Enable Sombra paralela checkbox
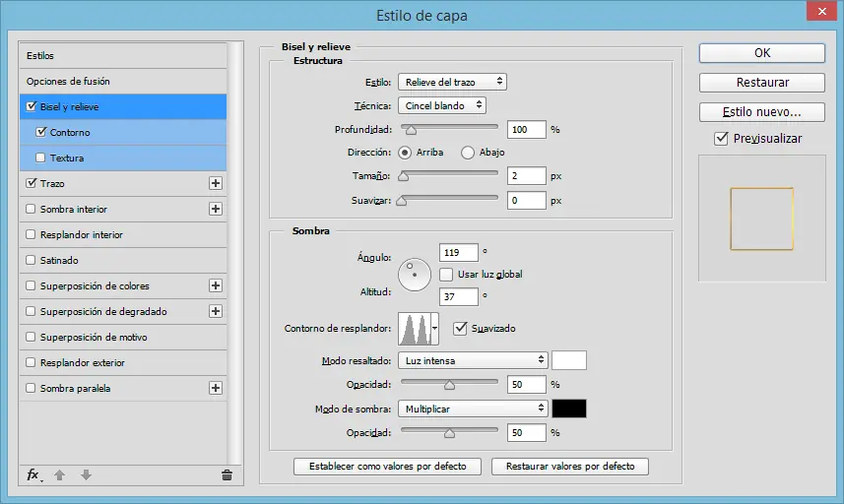Viewport: 844px width, 504px height. 31,388
